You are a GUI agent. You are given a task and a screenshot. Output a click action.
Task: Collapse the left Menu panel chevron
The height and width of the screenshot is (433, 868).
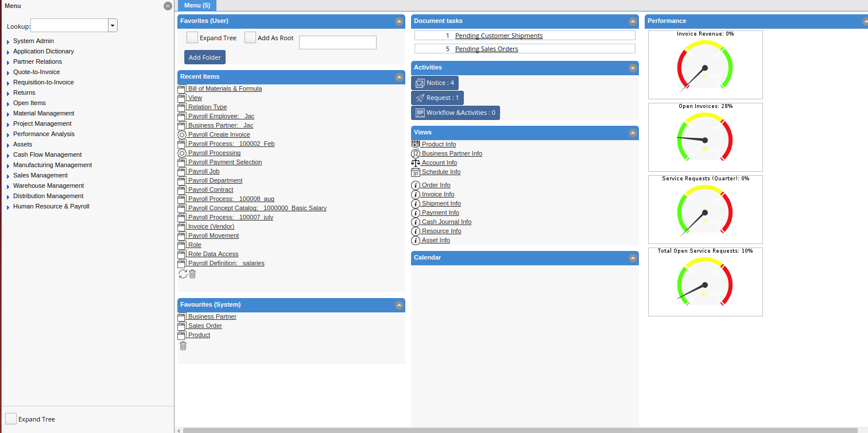(x=168, y=6)
